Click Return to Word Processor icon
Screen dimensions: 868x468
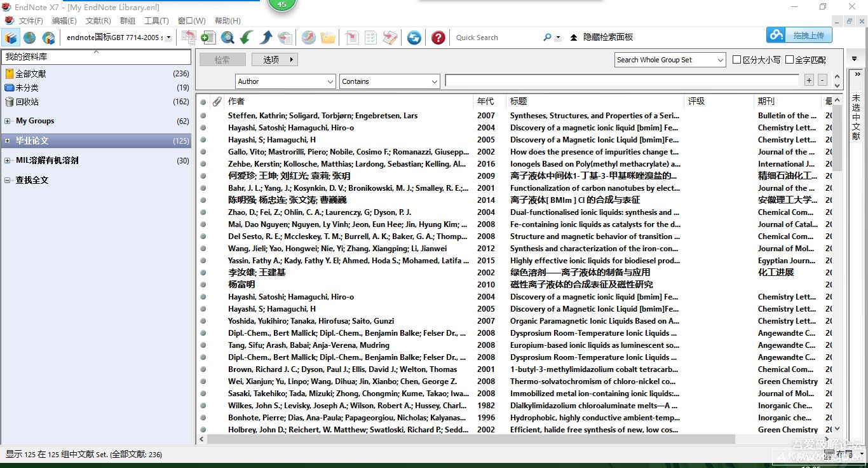(390, 38)
